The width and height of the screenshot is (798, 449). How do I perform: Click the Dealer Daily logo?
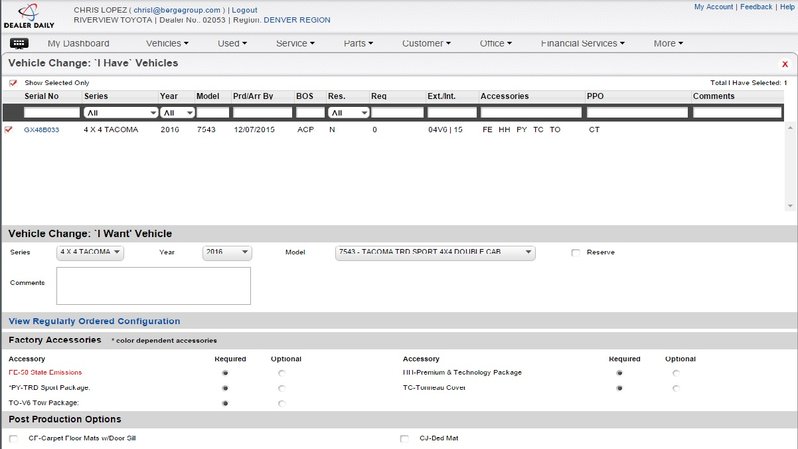point(29,16)
